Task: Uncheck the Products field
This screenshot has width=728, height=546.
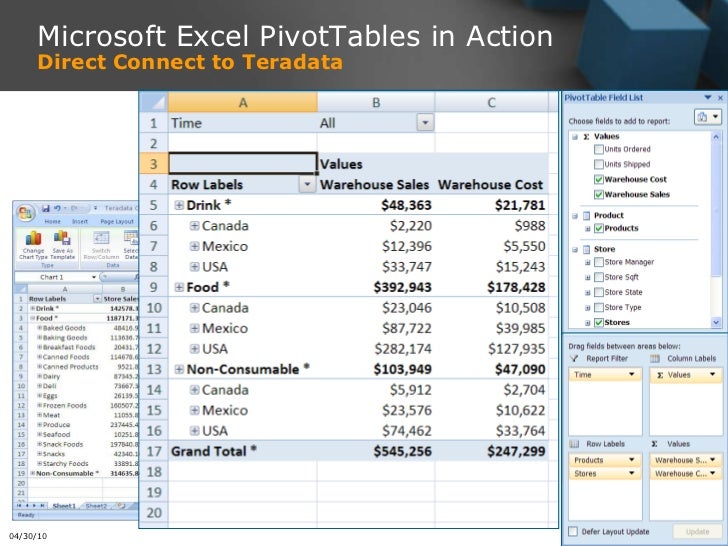Action: coord(599,228)
